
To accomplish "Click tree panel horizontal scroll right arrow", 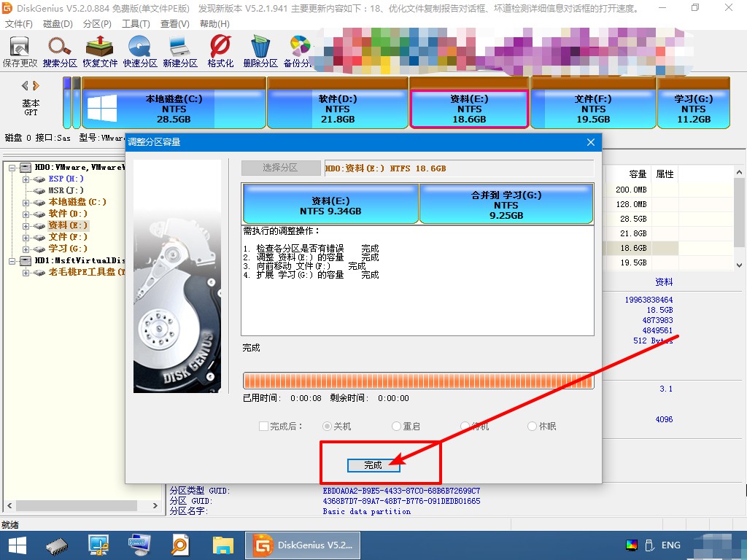I will point(155,506).
